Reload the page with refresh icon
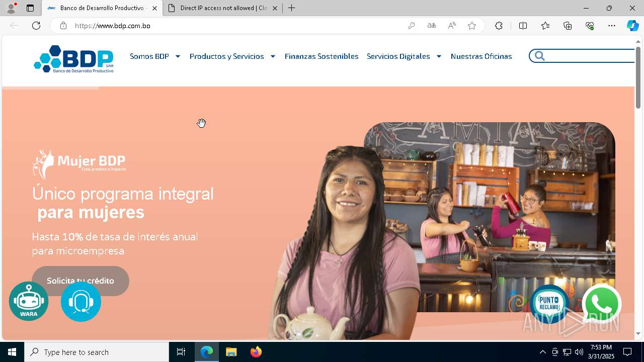The width and height of the screenshot is (644, 362). tap(36, 26)
